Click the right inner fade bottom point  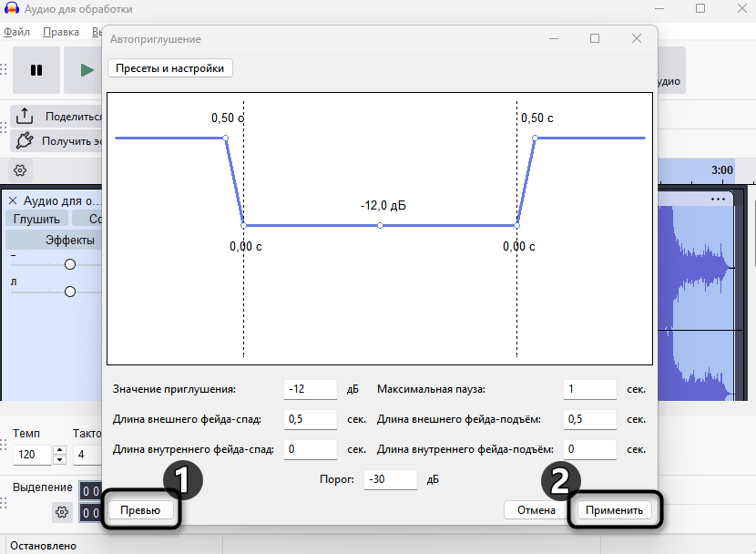[516, 226]
